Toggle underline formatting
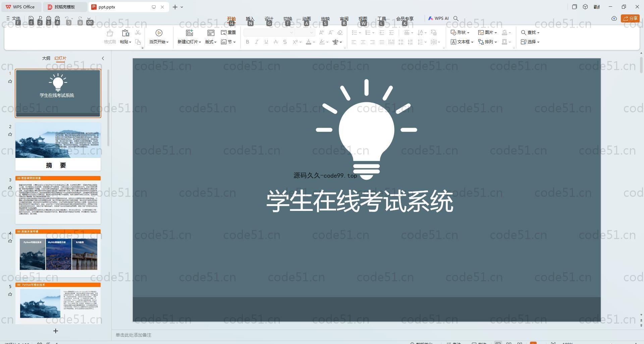This screenshot has width=644, height=344. tap(266, 42)
